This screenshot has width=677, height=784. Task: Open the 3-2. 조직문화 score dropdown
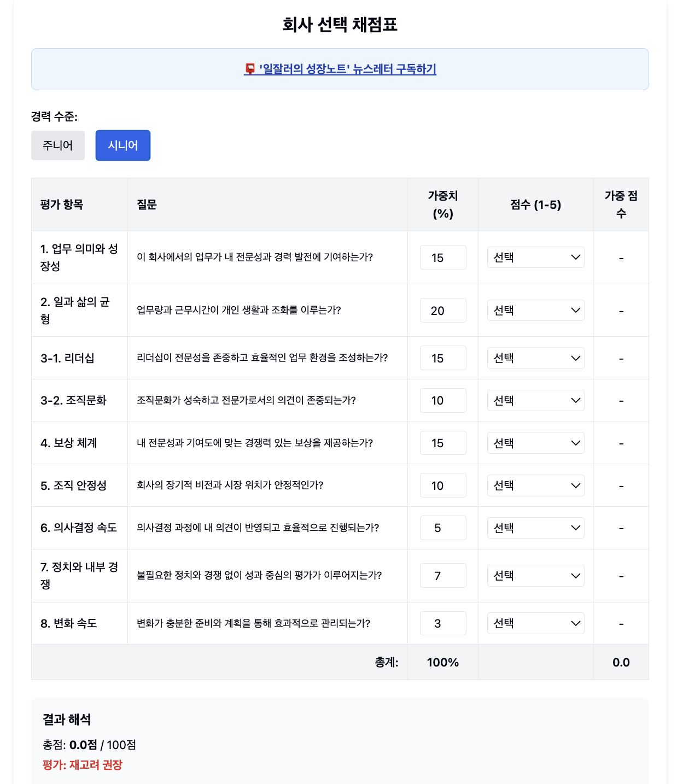coord(535,400)
